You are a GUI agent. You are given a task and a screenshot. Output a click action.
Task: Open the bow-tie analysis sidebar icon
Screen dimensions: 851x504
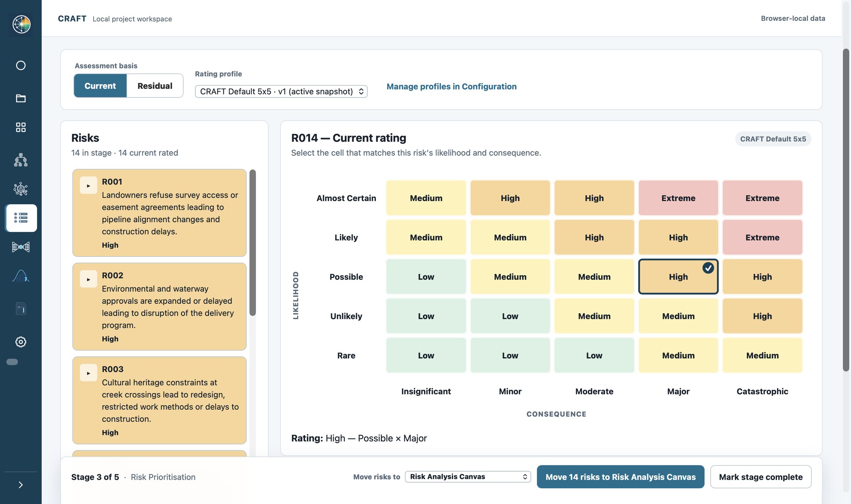point(21,247)
